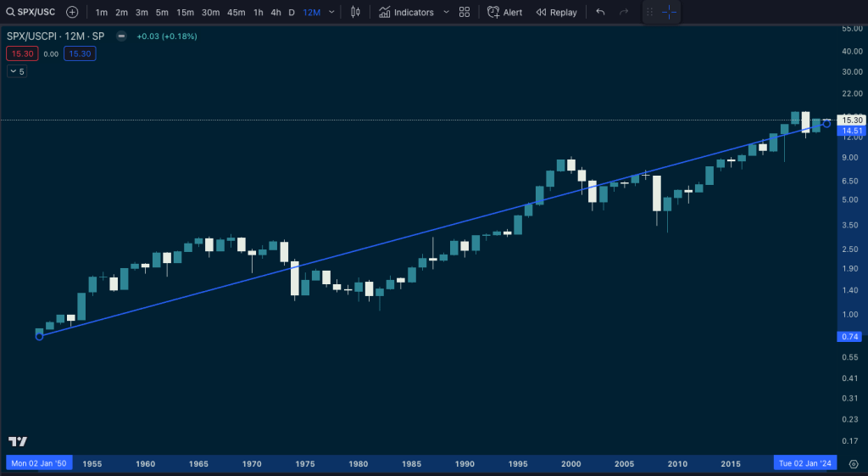Open chart settings gear at bottom right
This screenshot has width=868, height=476.
(853, 464)
